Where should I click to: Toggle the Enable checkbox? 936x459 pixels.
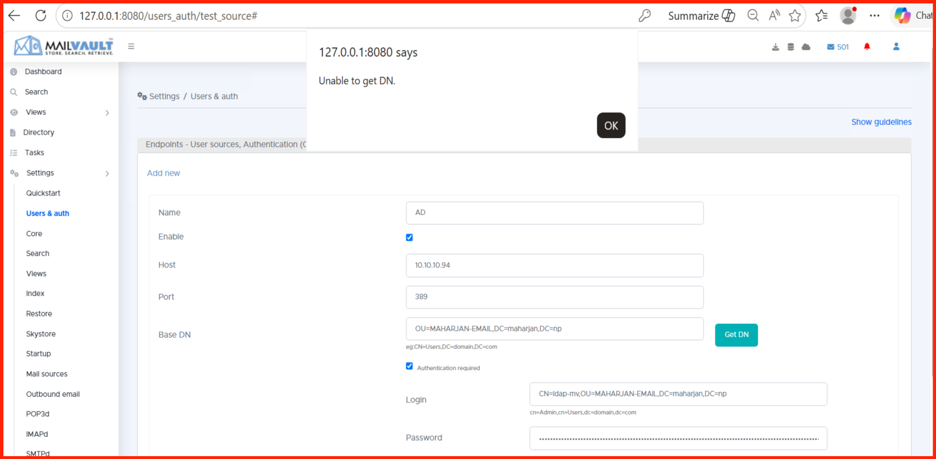click(410, 237)
